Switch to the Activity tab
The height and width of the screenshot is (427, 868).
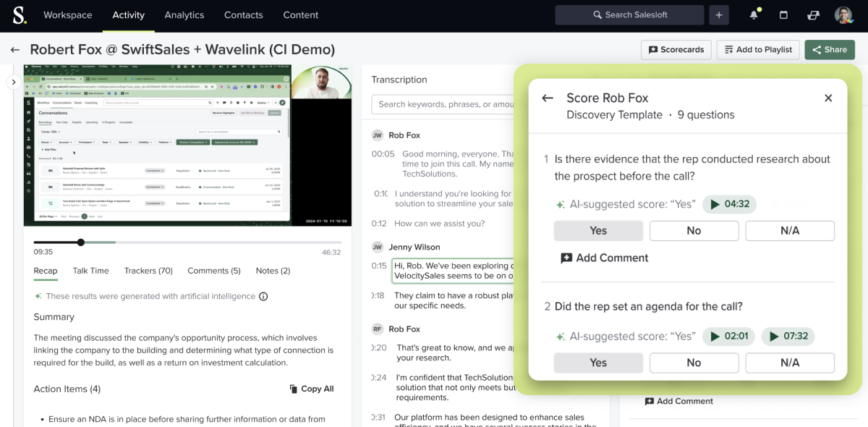[128, 14]
